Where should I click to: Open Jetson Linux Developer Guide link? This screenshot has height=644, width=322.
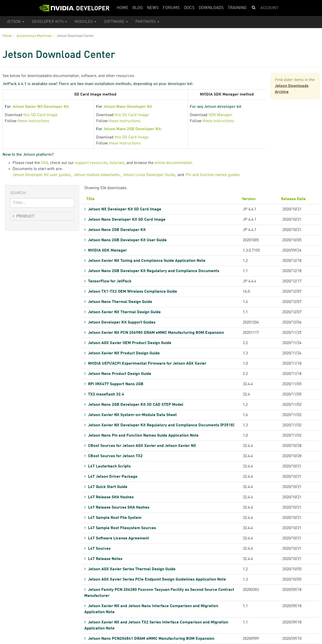click(x=149, y=175)
